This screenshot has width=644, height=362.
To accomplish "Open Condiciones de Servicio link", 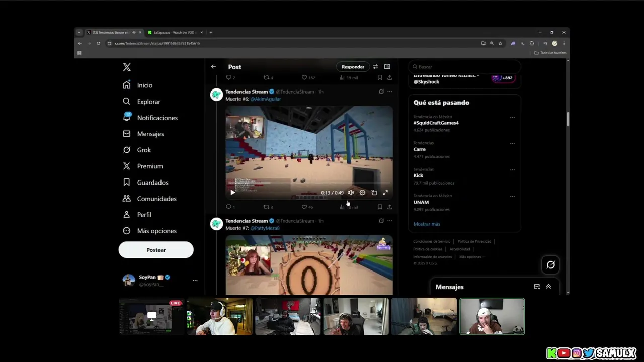I will click(x=432, y=241).
